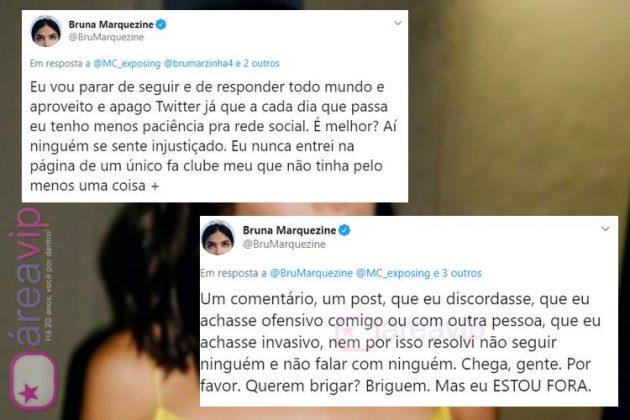The width and height of the screenshot is (630, 420).
Task: Open Bruna Marquezine name in first tweet
Action: [111, 25]
